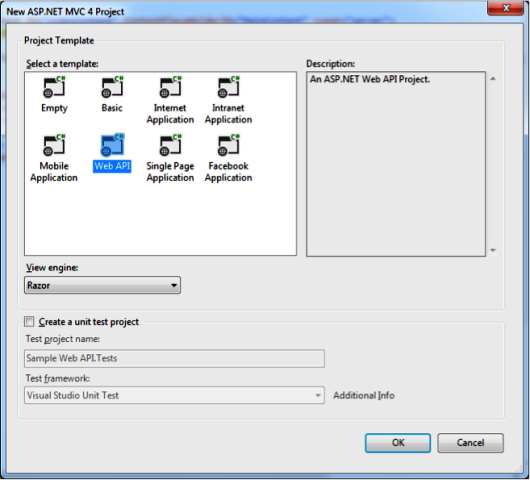
Task: Click the description scrollbar down arrow
Action: 493,250
